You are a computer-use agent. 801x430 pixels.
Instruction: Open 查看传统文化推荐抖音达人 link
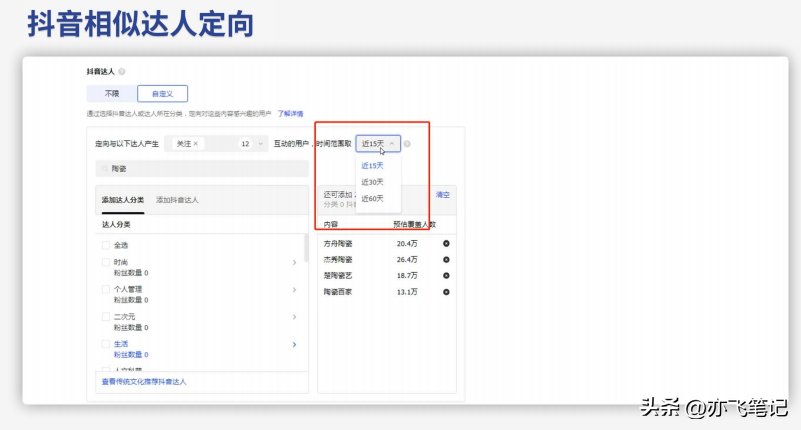click(x=144, y=381)
